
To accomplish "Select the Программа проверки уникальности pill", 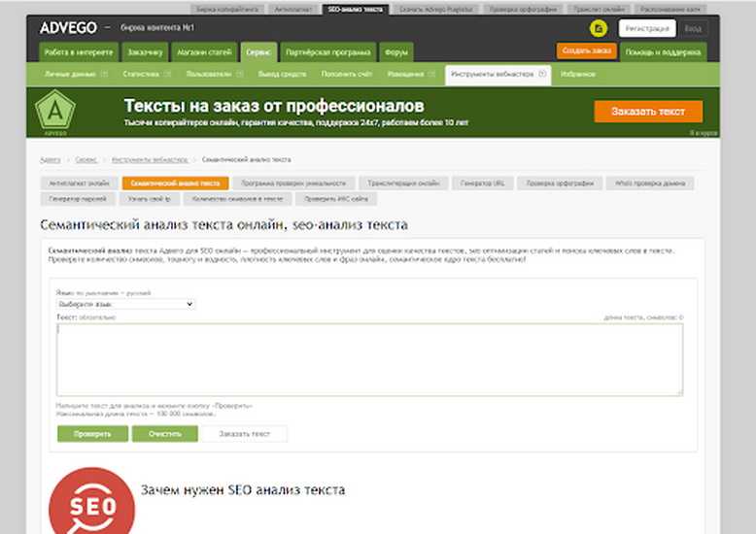I will pyautogui.click(x=293, y=184).
